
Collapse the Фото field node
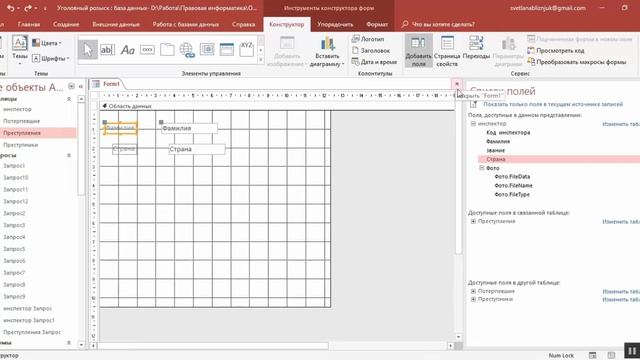(x=482, y=168)
